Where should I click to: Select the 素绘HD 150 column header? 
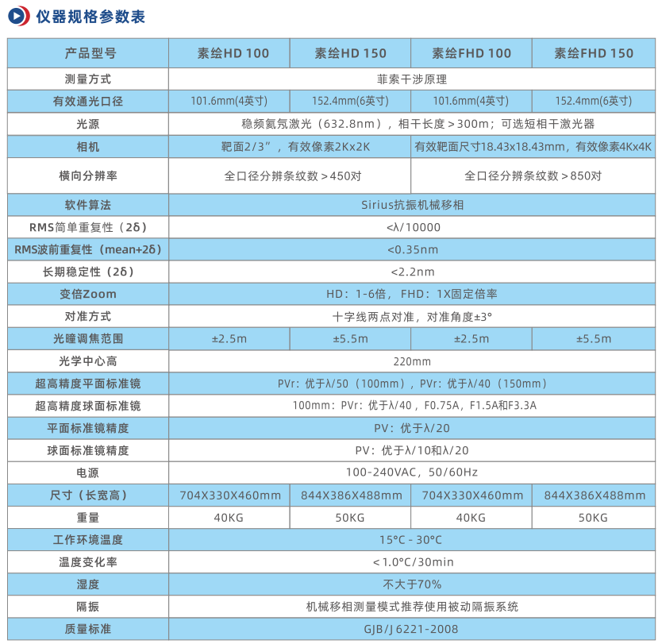pos(350,54)
